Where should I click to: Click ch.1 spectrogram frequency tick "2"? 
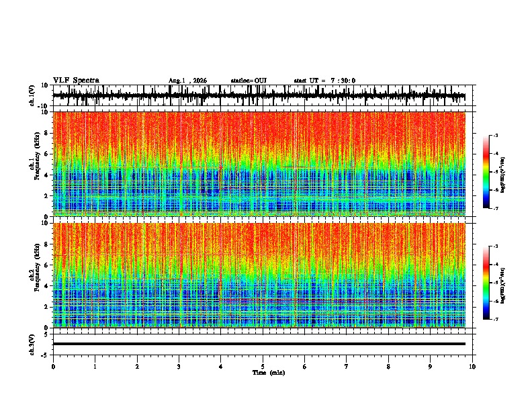pos(48,196)
